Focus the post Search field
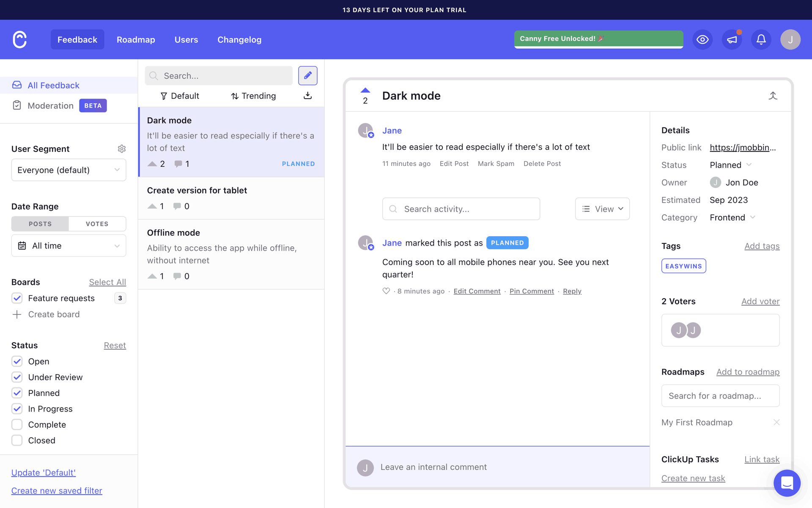The width and height of the screenshot is (812, 508). 219,75
